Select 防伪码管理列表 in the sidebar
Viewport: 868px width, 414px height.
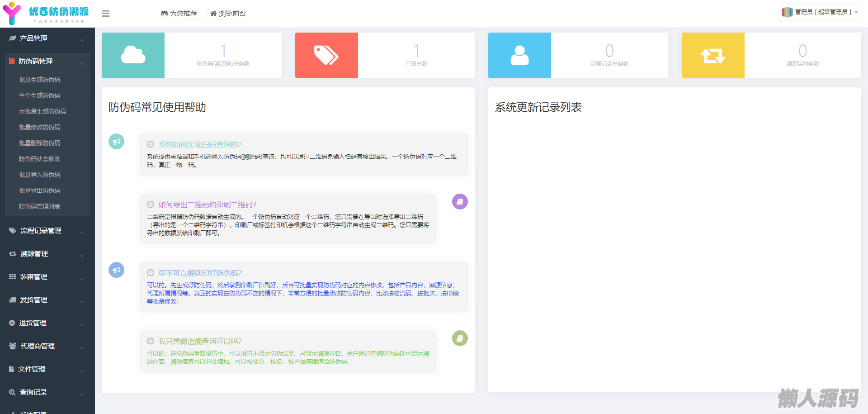tap(39, 206)
